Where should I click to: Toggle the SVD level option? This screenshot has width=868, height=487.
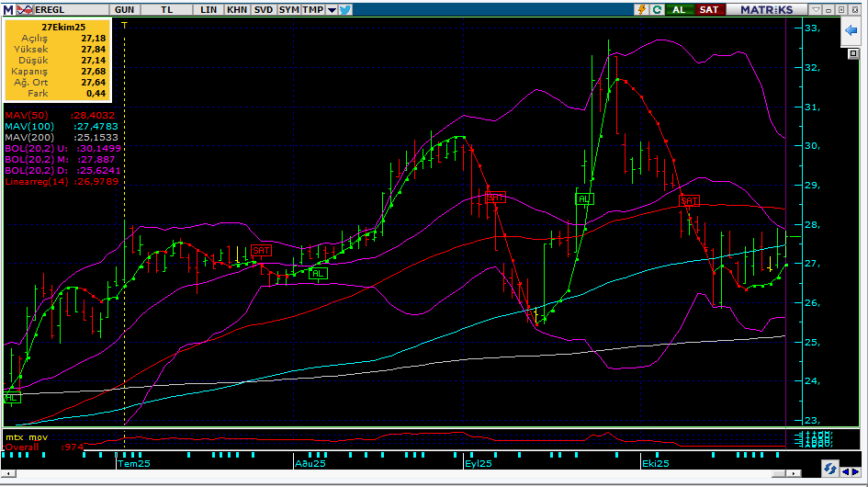pyautogui.click(x=263, y=9)
